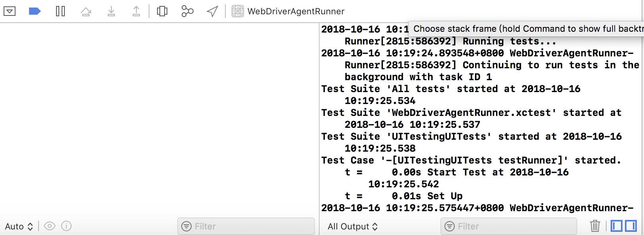
Task: Click the WebDriverAgentRunner process icon
Action: [238, 11]
